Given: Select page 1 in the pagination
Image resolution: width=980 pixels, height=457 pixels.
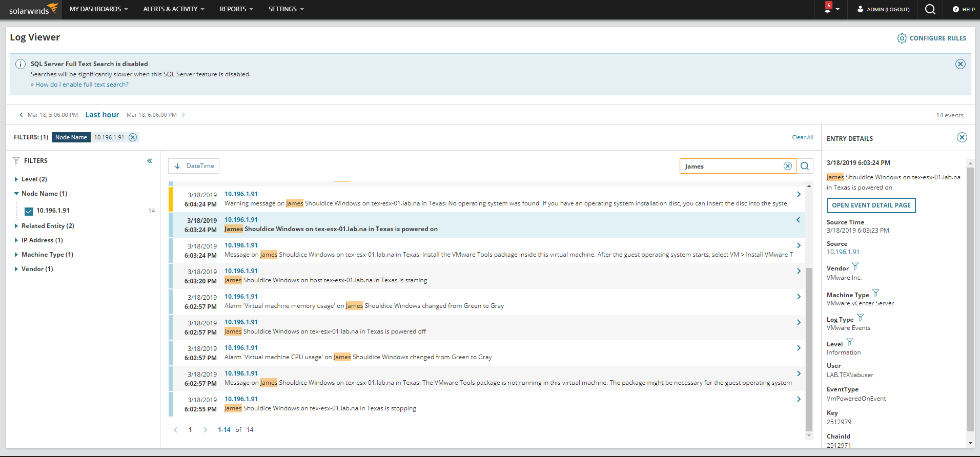Looking at the screenshot, I should (190, 430).
